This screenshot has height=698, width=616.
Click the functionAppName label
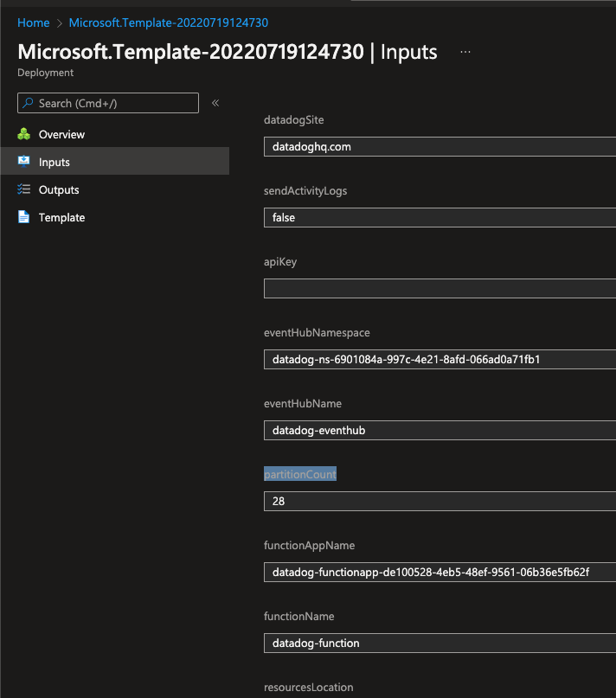tap(310, 545)
